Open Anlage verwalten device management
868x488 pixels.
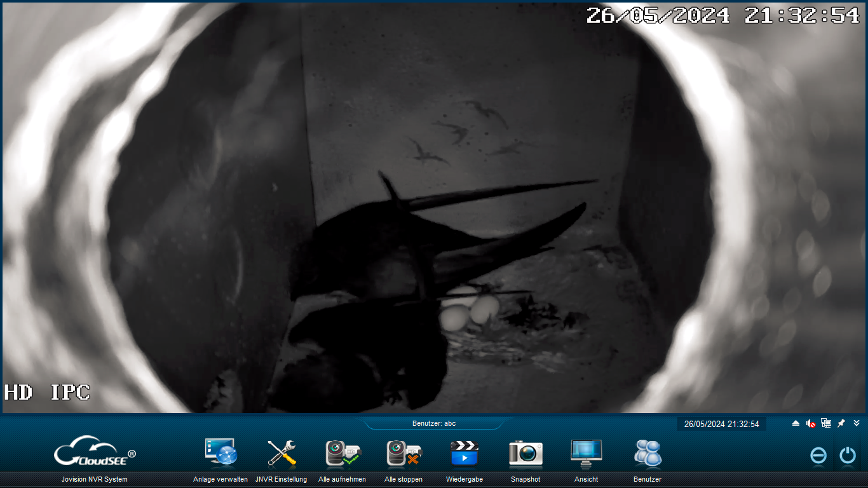[220, 454]
